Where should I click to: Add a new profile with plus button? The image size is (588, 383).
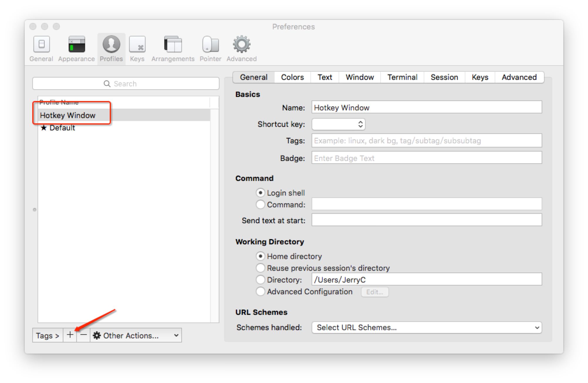pos(70,335)
